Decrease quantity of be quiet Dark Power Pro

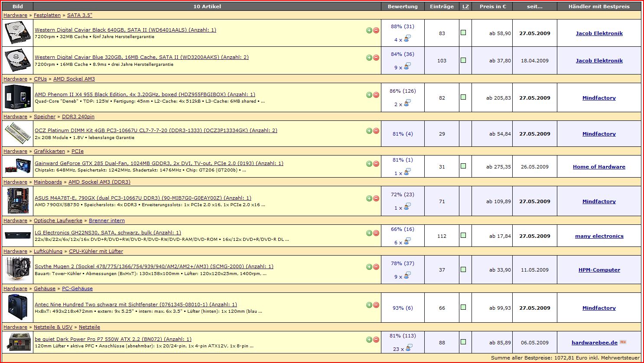tap(376, 340)
